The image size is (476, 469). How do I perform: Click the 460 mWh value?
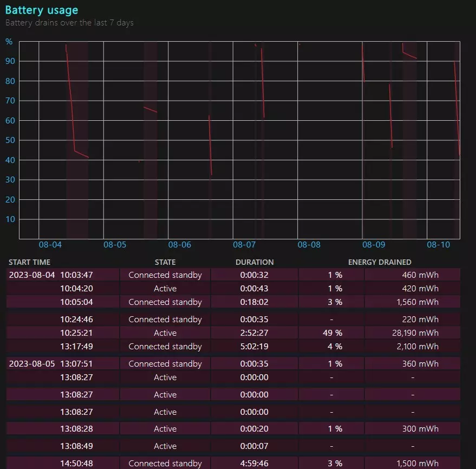click(x=420, y=275)
